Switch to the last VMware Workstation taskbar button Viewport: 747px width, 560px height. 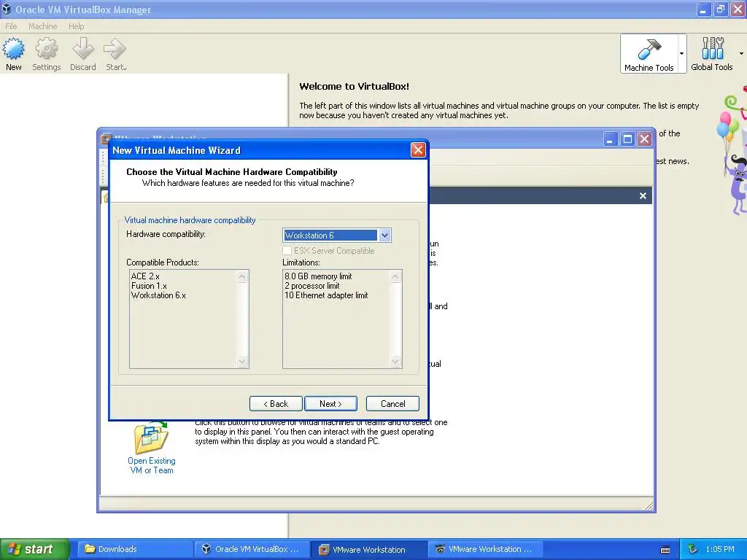click(485, 549)
